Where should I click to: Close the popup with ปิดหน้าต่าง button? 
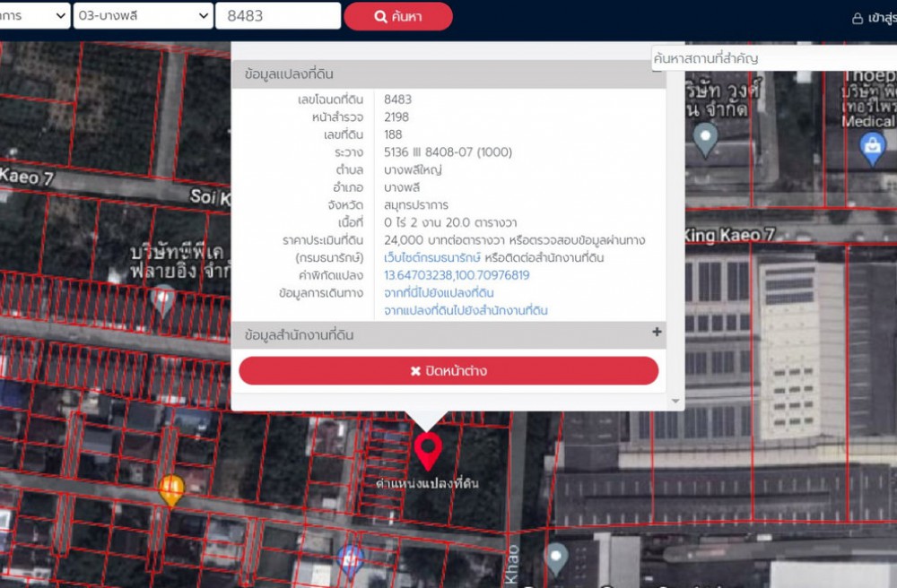pos(448,370)
